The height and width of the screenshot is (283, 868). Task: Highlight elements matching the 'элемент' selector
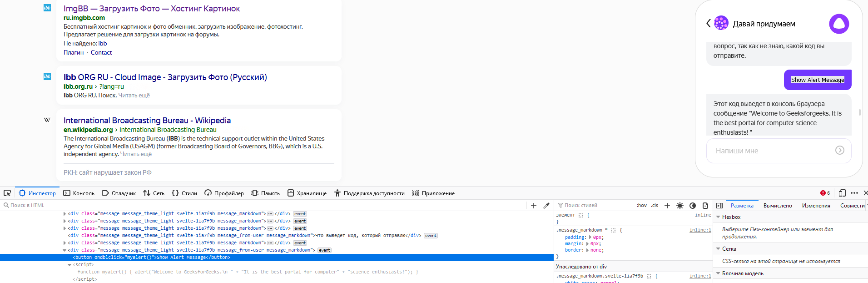click(580, 215)
